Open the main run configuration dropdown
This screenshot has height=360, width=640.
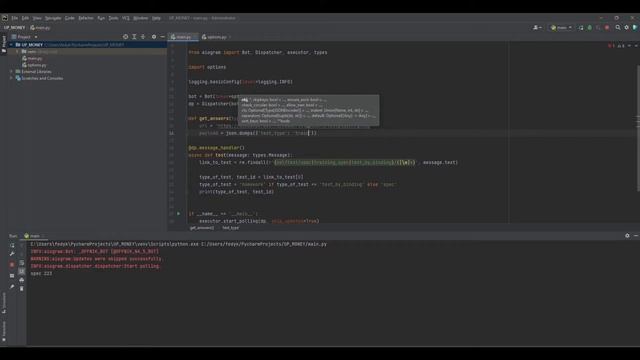[x=561, y=27]
